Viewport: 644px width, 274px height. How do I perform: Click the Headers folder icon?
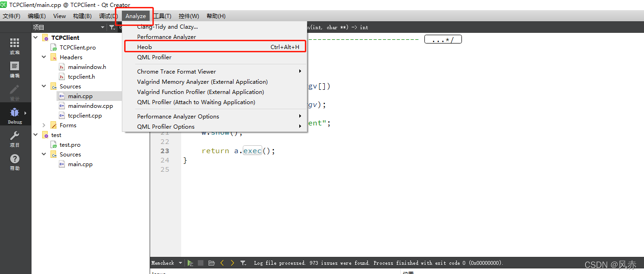click(x=54, y=57)
